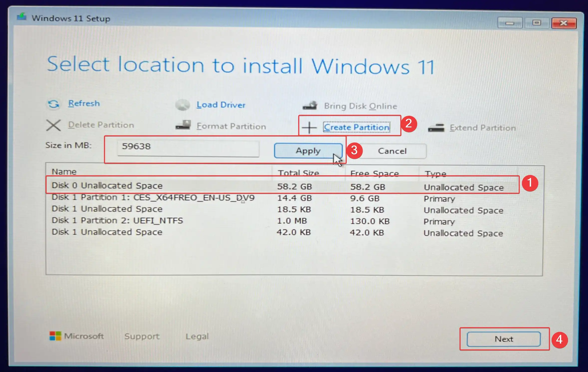Click the Format Partition drive icon
The height and width of the screenshot is (372, 588).
183,125
